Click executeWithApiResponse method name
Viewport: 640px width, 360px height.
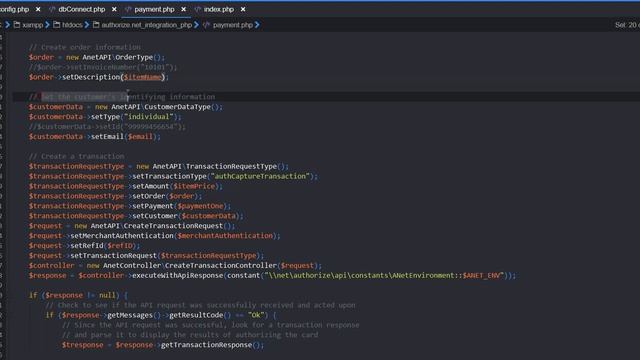click(178, 276)
